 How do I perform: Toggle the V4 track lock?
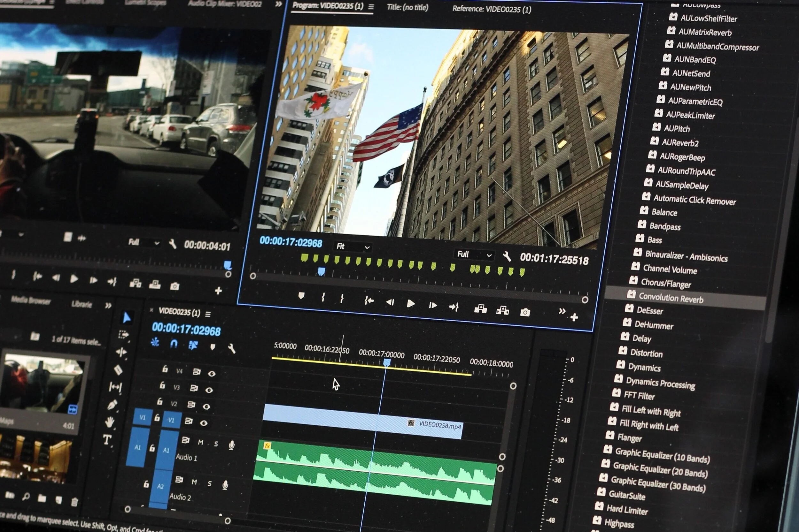(165, 369)
